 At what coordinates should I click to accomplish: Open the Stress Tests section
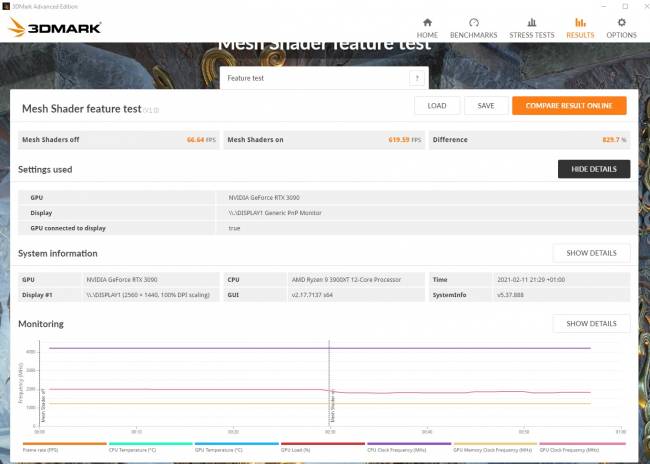coord(531,27)
